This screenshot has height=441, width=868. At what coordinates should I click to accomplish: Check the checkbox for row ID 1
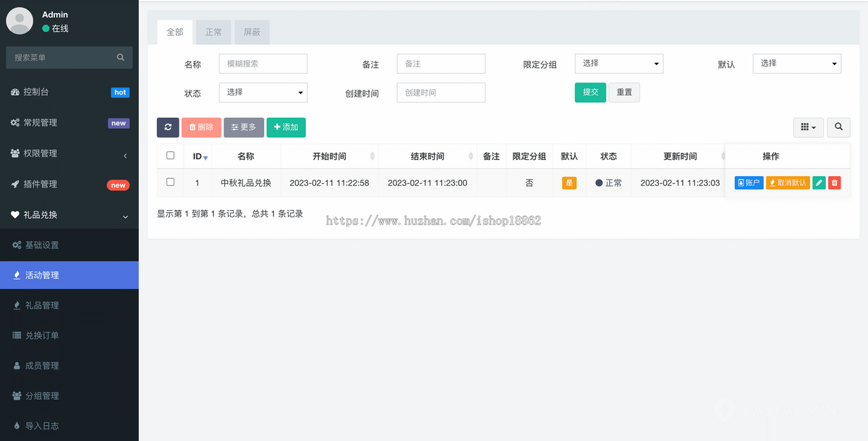pyautogui.click(x=170, y=182)
